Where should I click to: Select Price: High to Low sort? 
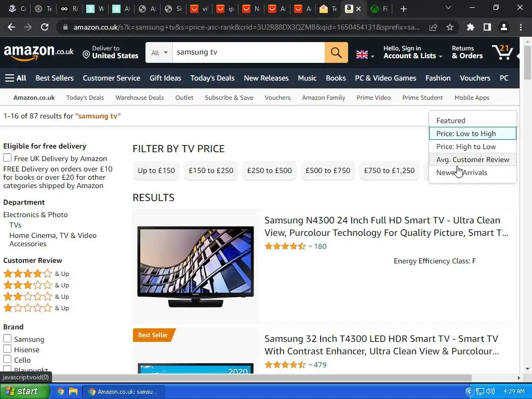point(473,147)
